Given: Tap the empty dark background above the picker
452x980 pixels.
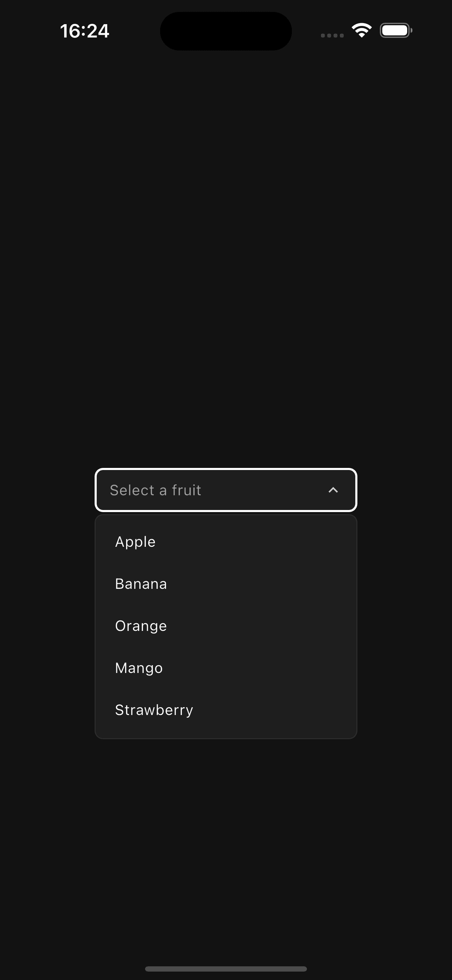Looking at the screenshot, I should tap(226, 266).
